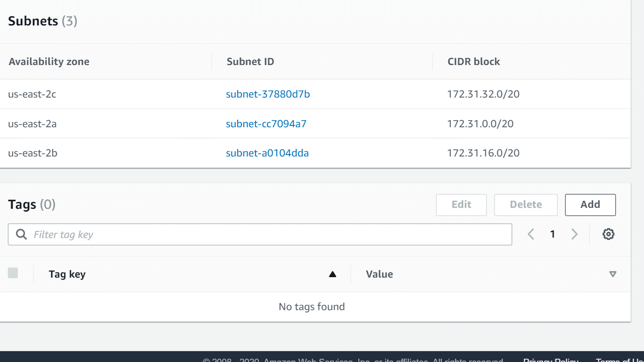644x362 pixels.
Task: Click the Delete button in Tags section
Action: point(526,205)
